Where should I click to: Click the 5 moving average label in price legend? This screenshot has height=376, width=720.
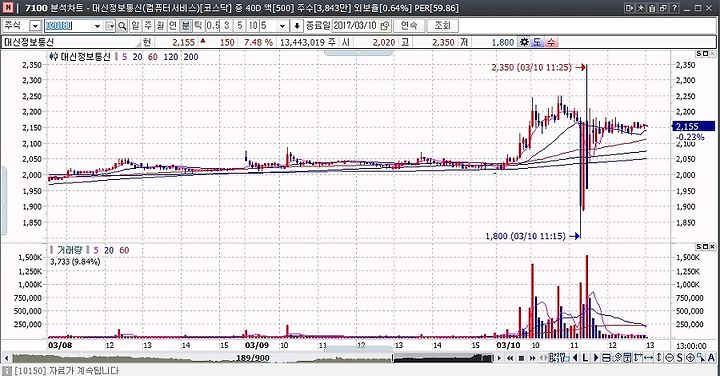(124, 57)
